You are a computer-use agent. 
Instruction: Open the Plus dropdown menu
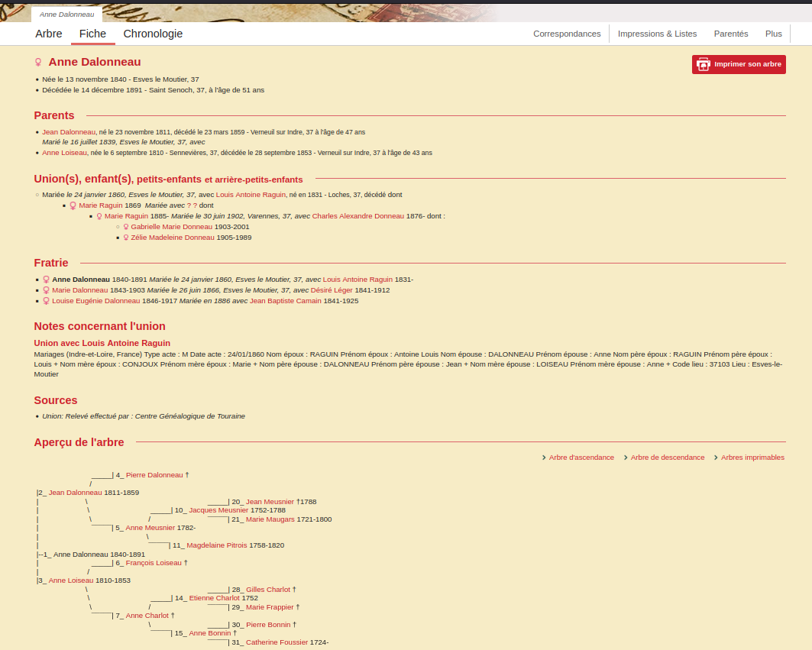773,34
